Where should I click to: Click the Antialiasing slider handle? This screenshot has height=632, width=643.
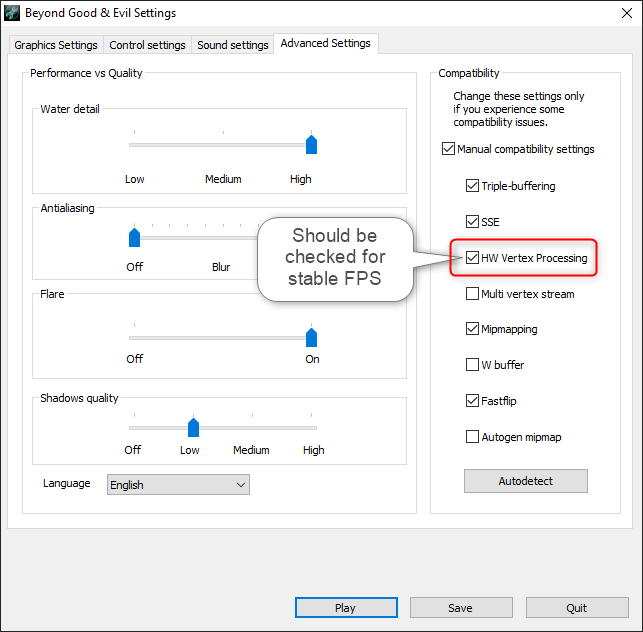tap(135, 237)
